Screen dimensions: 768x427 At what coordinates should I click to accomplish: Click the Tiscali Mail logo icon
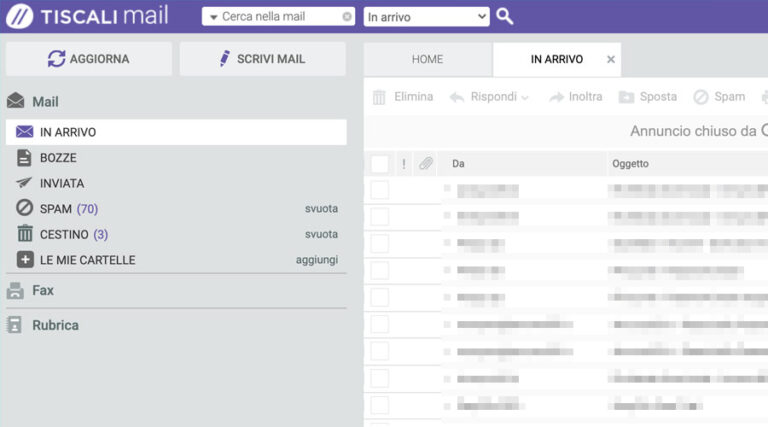[20, 16]
